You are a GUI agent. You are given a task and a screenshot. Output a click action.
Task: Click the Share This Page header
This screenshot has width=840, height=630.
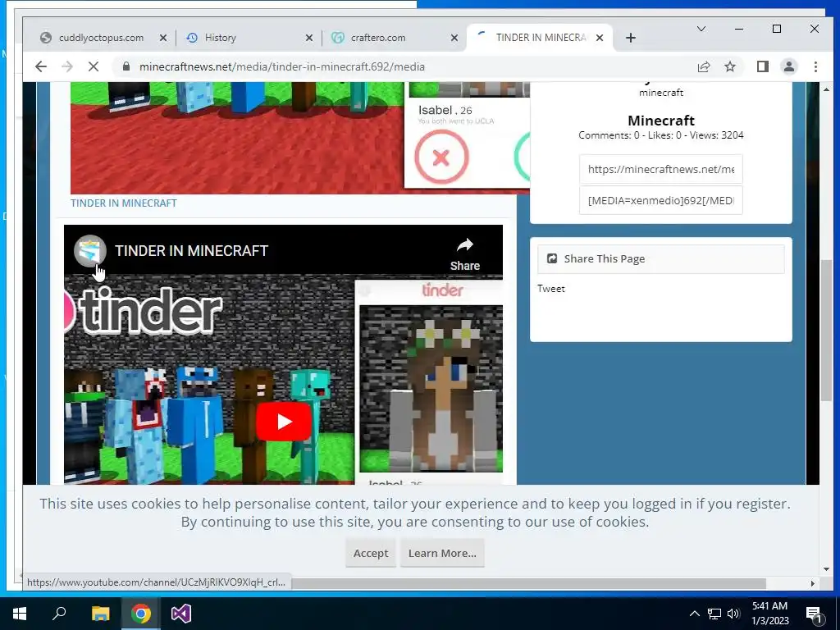tap(660, 258)
